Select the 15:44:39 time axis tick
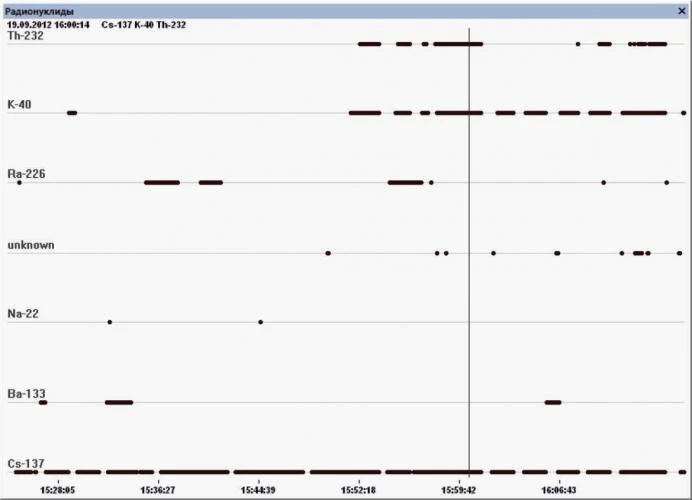Image resolution: width=692 pixels, height=500 pixels. click(x=258, y=490)
